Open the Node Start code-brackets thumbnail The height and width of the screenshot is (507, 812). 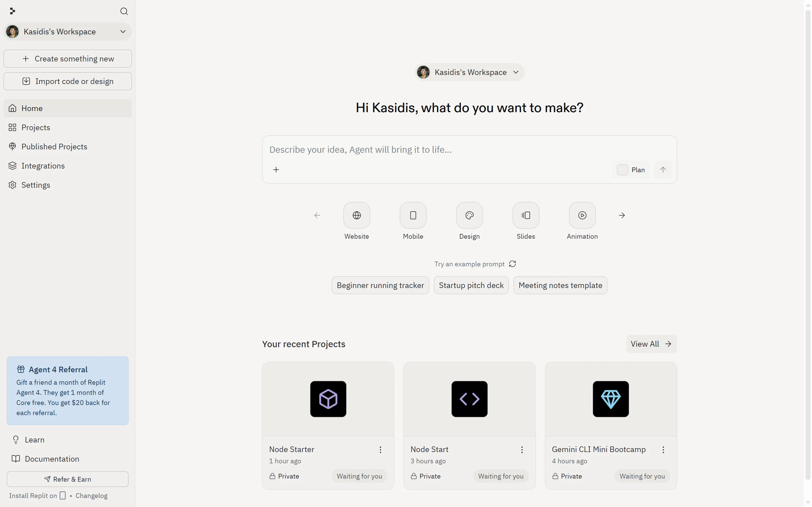(469, 399)
